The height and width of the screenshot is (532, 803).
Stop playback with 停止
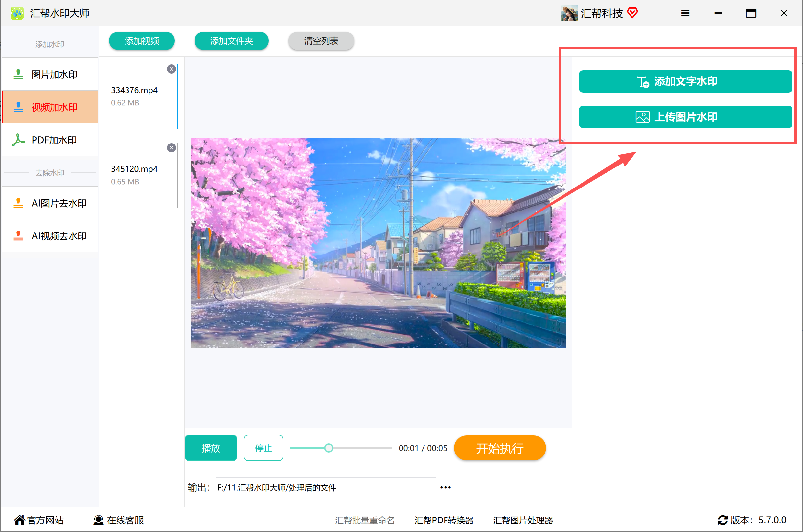pyautogui.click(x=264, y=448)
